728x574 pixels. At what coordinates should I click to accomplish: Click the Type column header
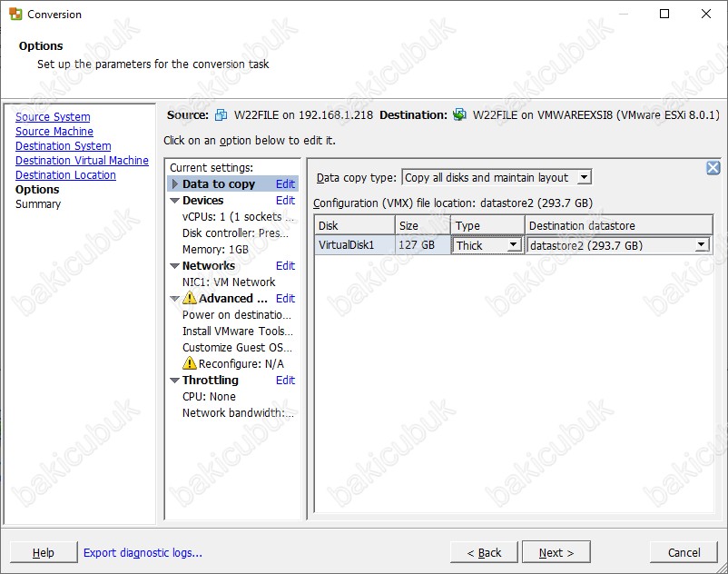click(487, 225)
